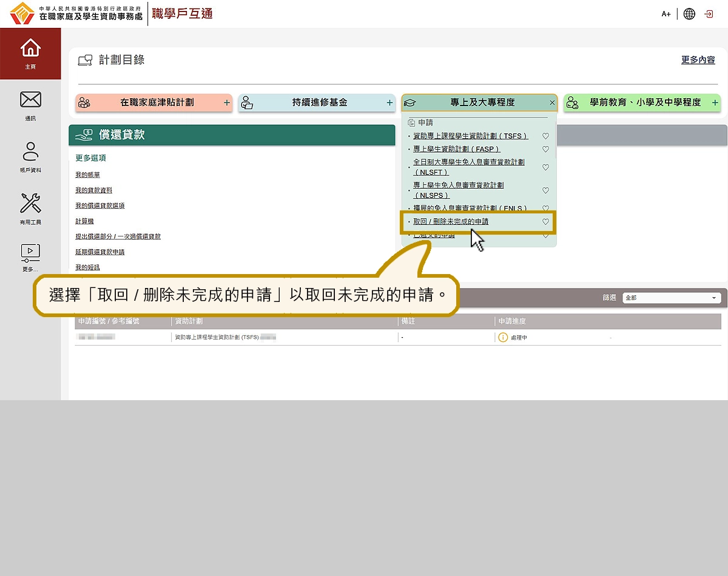
Task: Toggle heart beside FASP scheme
Action: coord(545,149)
